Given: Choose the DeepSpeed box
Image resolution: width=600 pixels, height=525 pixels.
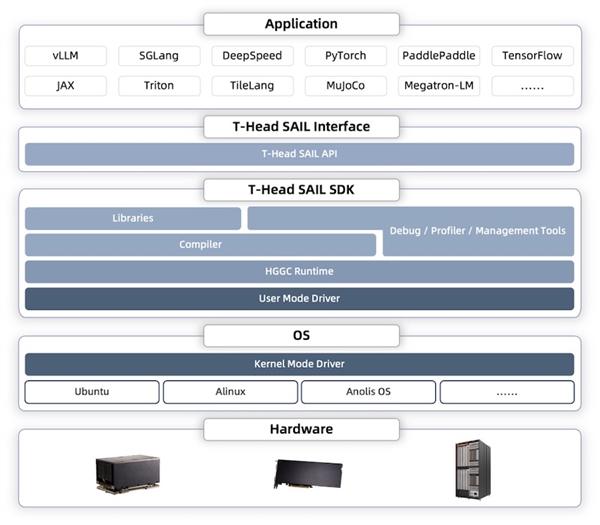Looking at the screenshot, I should pos(252,56).
